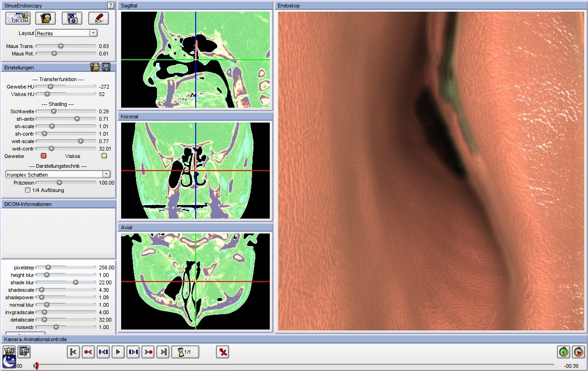Click the Gewebe red color swatch

tap(44, 156)
